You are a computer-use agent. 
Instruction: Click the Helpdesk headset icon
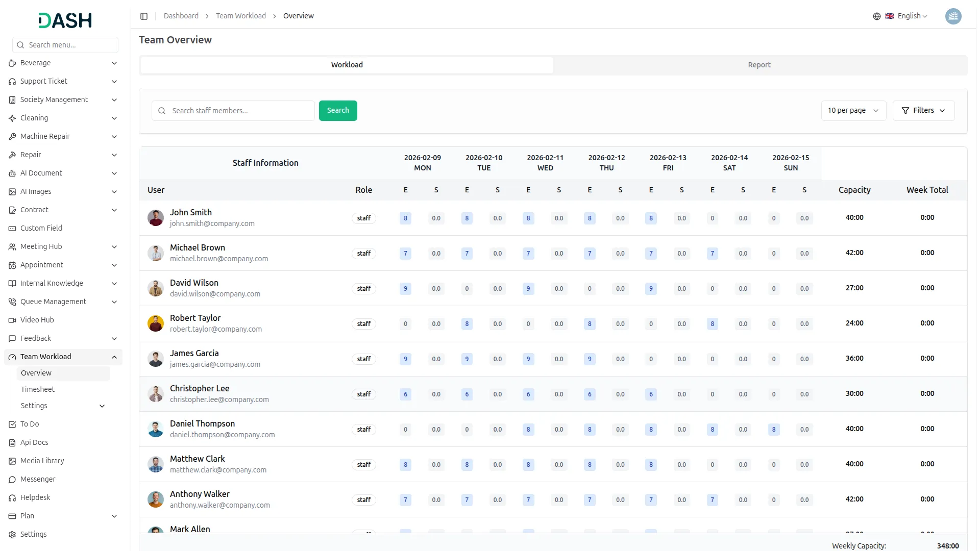tap(12, 498)
